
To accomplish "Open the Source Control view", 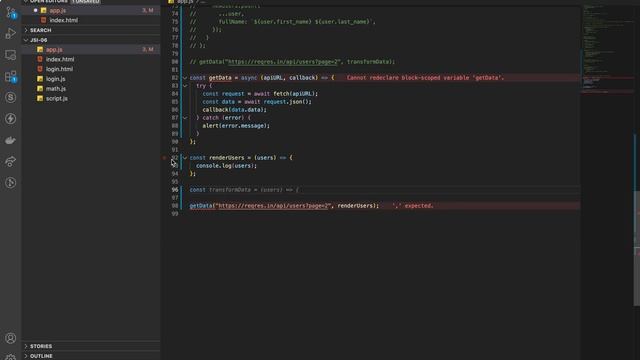I will coord(11,13).
